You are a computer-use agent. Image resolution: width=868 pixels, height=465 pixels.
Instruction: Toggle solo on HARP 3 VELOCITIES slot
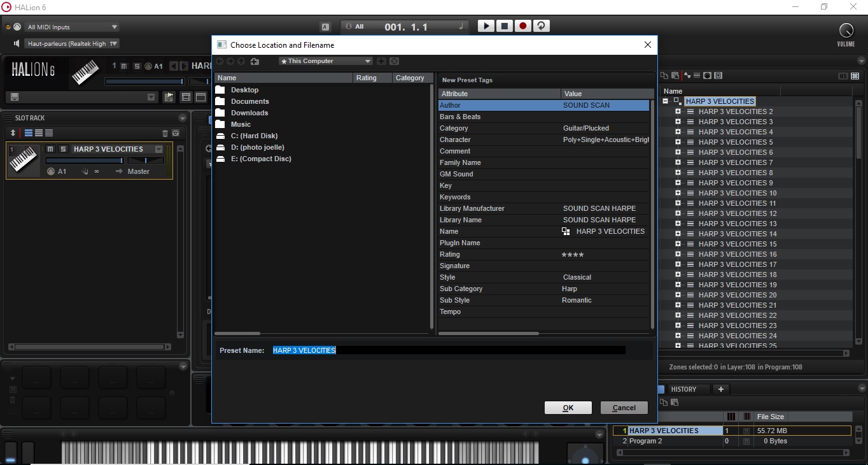[x=63, y=149]
